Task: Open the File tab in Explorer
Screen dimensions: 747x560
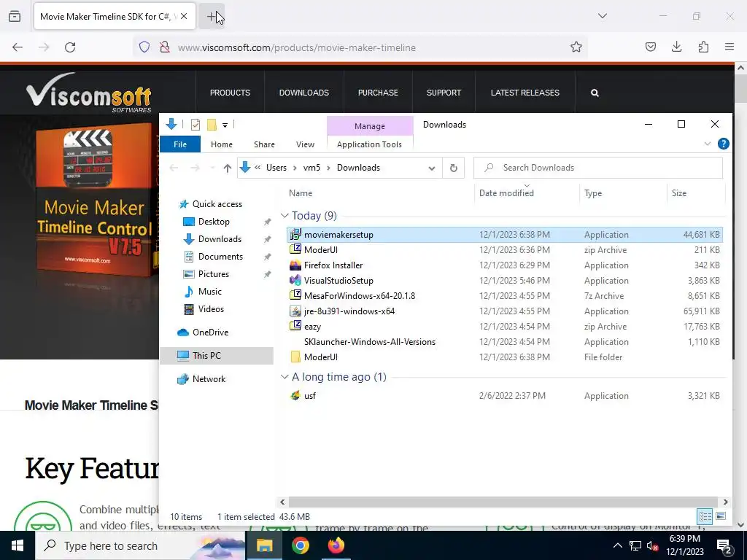Action: [x=180, y=144]
